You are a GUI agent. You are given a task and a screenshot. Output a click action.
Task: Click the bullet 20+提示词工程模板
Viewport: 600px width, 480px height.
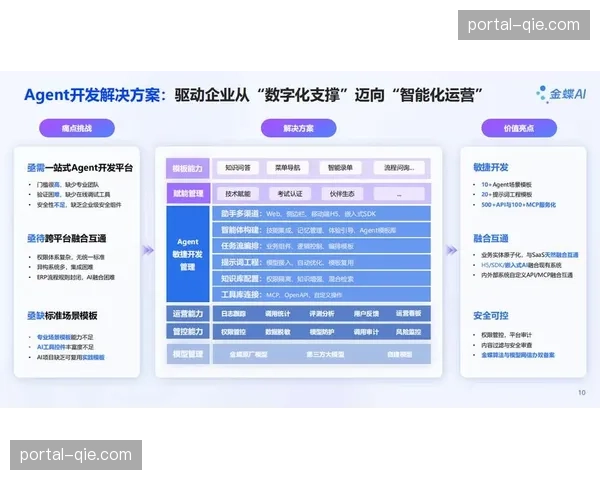[507, 194]
